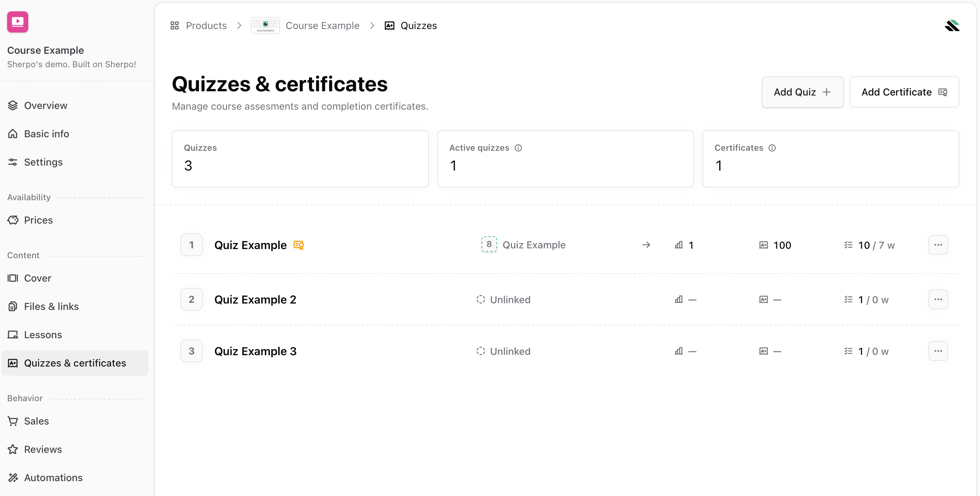Click the info icon beside Active quizzes
This screenshot has height=496, width=980.
[519, 148]
